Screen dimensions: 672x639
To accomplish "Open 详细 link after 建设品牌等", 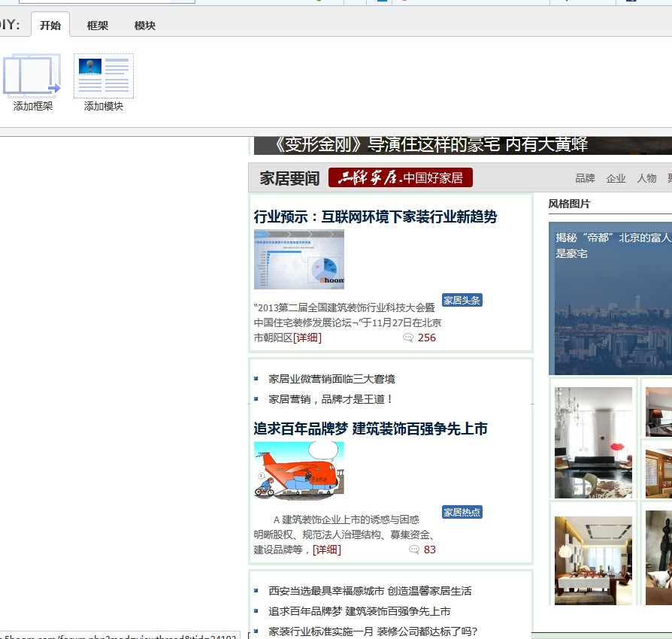I will click(x=326, y=550).
